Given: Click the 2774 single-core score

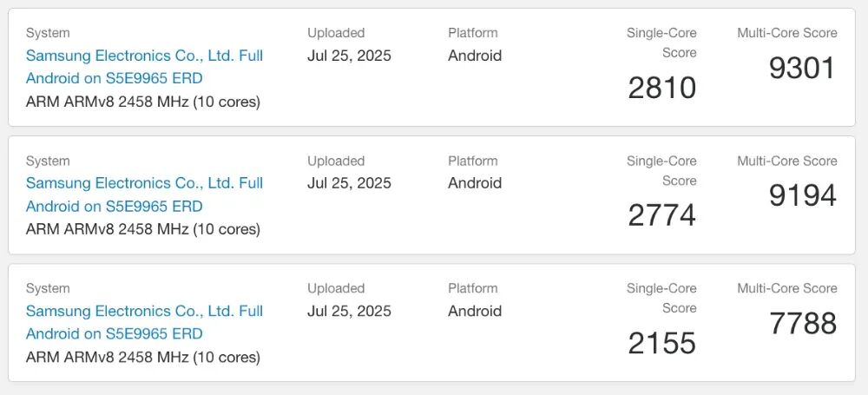Looking at the screenshot, I should [661, 215].
